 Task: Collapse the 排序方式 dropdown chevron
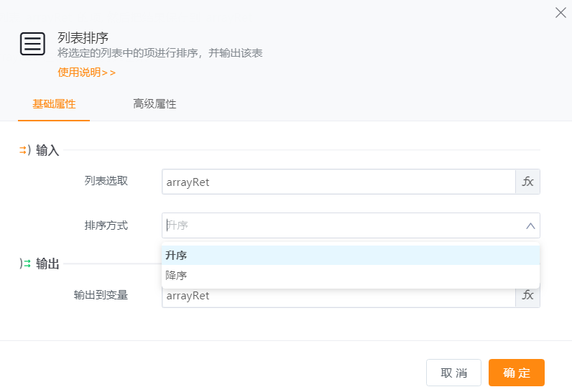(x=530, y=225)
